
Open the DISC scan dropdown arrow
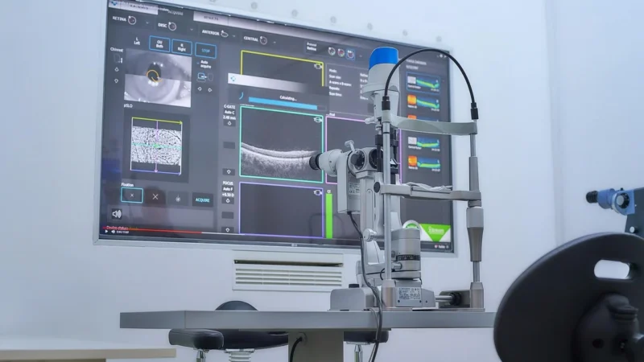(x=192, y=30)
